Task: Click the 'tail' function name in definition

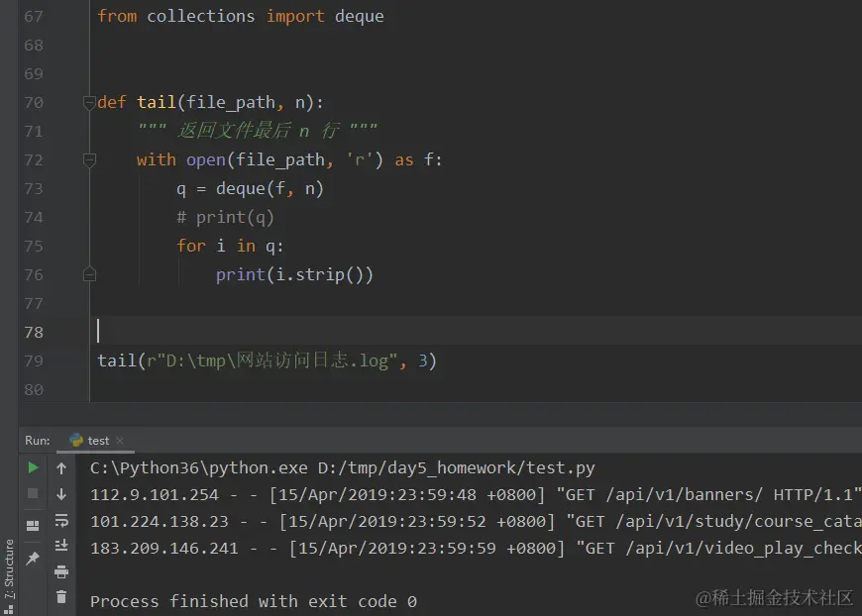Action: (x=157, y=102)
